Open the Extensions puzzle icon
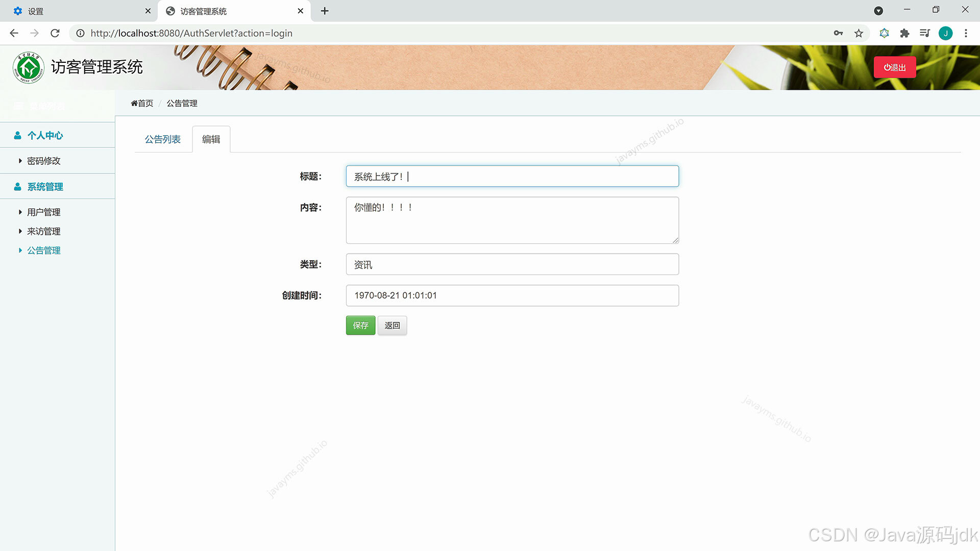This screenshot has height=551, width=980. coord(904,33)
